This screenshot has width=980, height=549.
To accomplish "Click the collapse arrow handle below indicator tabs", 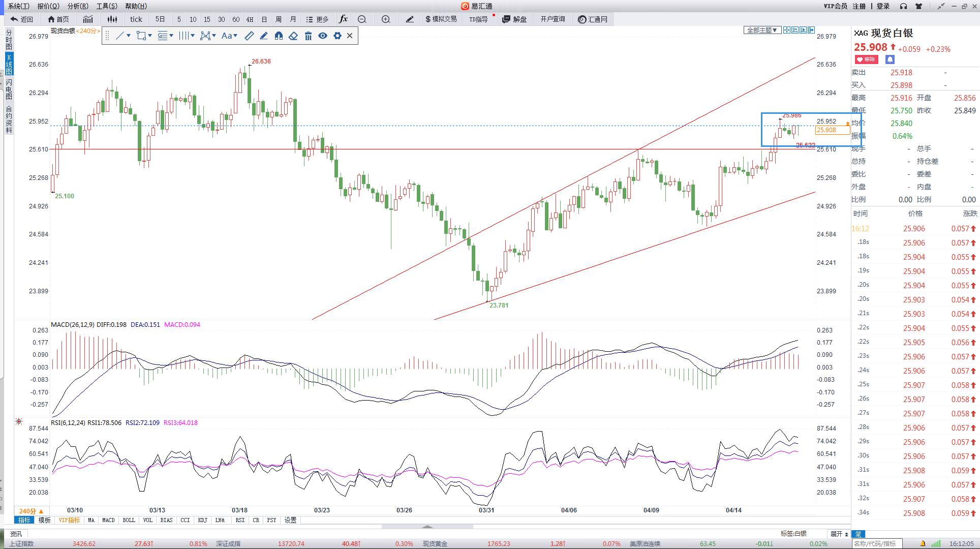I will 427,527.
